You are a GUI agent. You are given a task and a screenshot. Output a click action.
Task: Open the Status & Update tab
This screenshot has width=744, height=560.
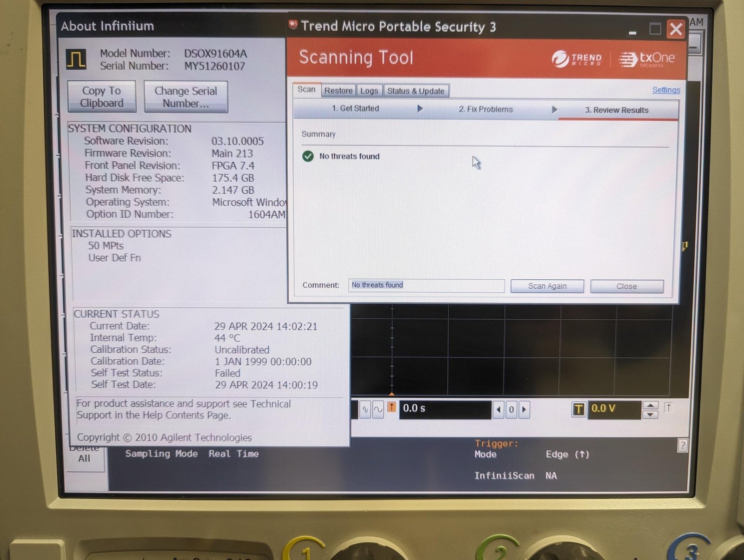tap(416, 91)
